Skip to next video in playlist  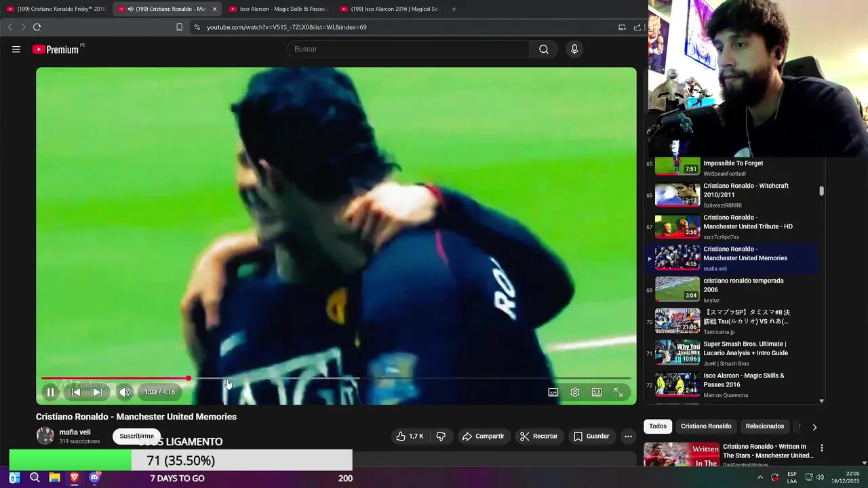pos(97,392)
